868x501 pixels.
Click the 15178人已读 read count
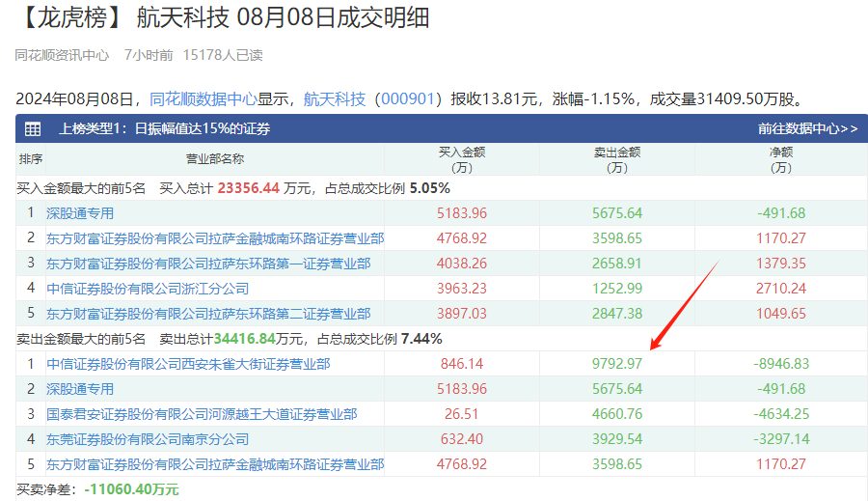[223, 55]
